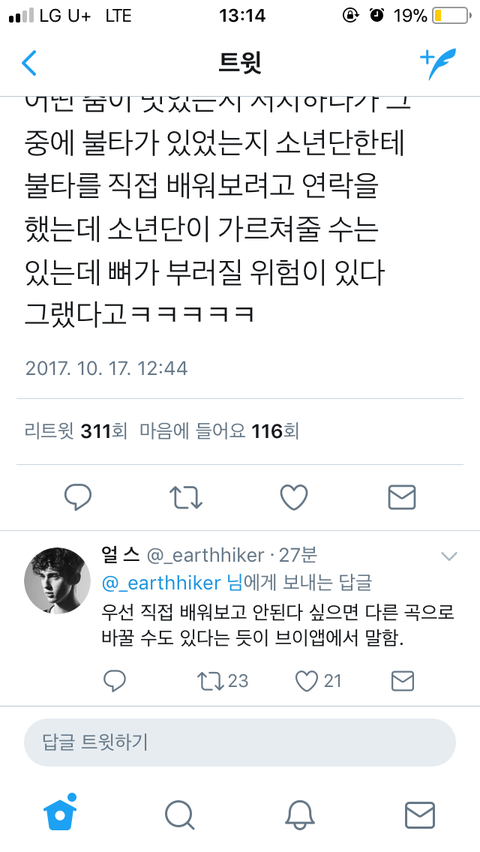Compose a new tweet with feather icon

point(438,64)
